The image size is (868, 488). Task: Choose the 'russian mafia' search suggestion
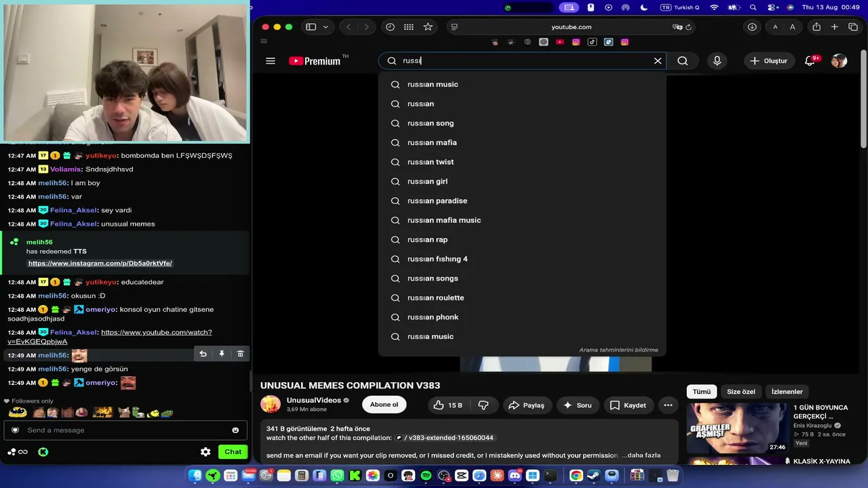pos(522,143)
